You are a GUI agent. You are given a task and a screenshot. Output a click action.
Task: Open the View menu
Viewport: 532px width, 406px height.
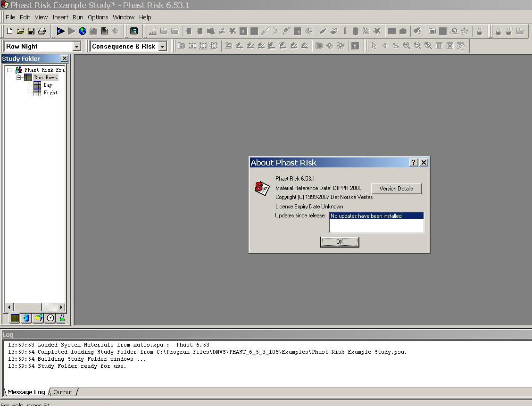coord(41,17)
